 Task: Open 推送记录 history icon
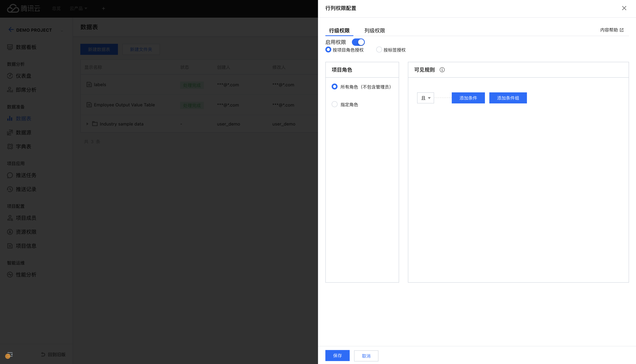pyautogui.click(x=10, y=189)
